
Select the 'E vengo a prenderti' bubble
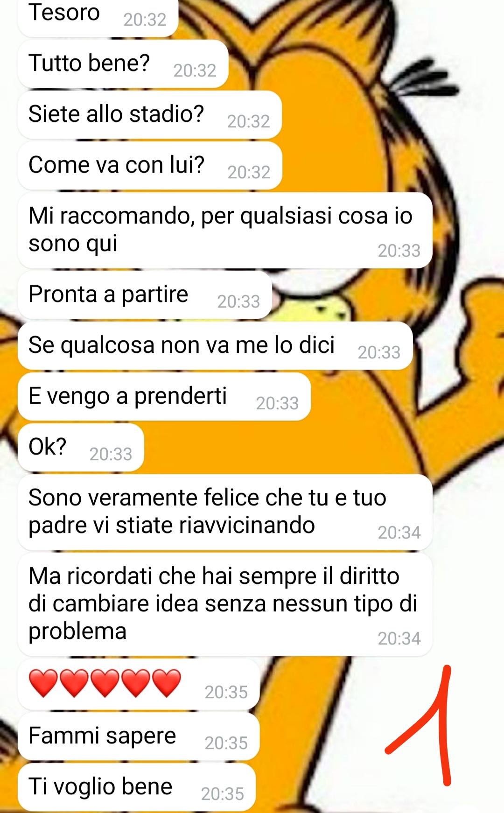[x=164, y=397]
